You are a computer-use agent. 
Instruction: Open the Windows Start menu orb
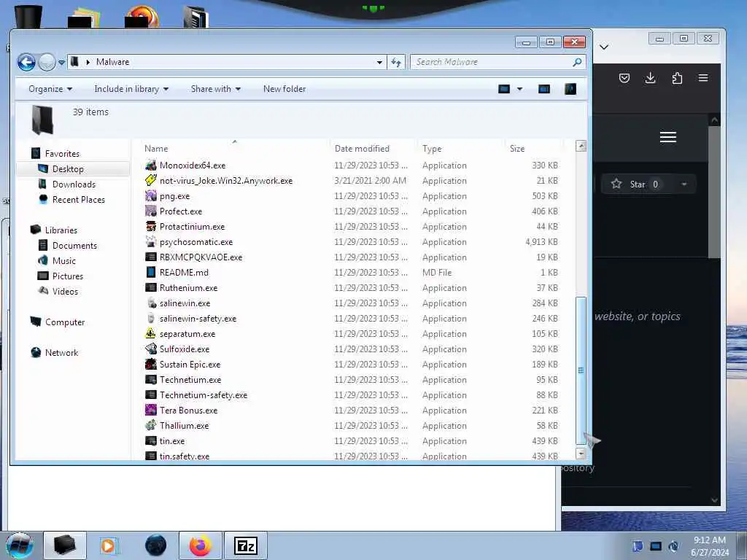pyautogui.click(x=20, y=545)
